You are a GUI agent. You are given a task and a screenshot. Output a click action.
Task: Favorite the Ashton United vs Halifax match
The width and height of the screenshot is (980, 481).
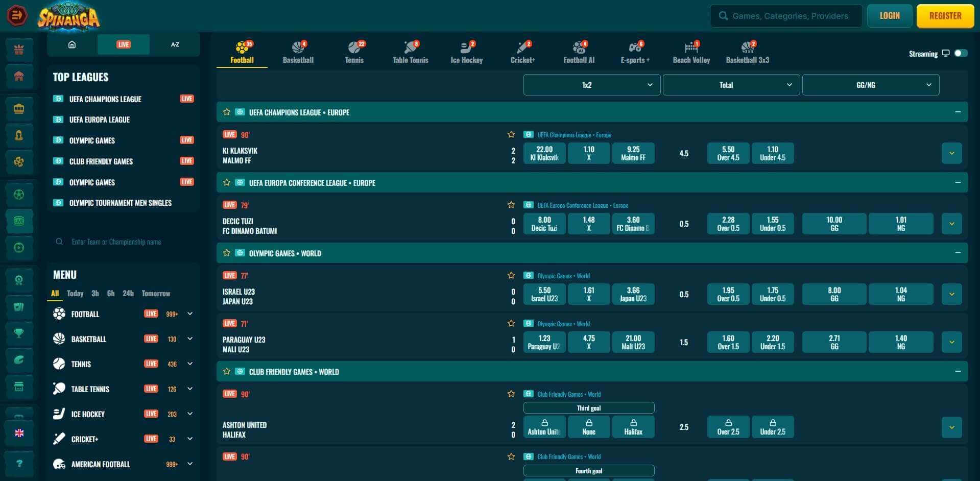511,394
